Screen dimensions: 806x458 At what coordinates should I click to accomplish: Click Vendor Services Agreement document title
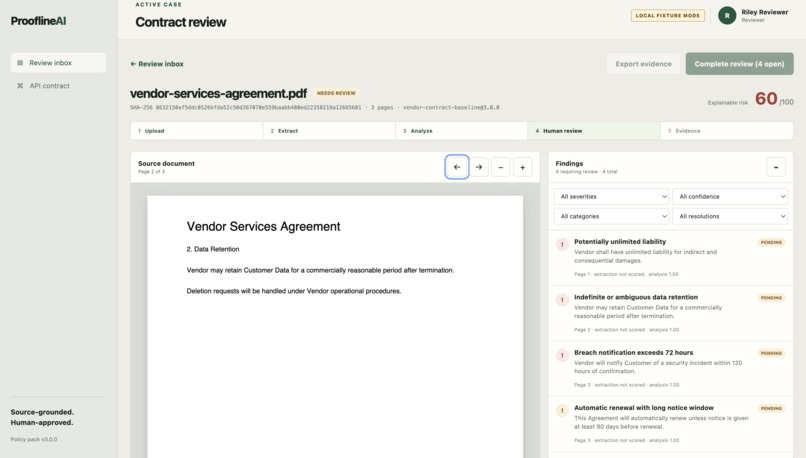pos(263,226)
